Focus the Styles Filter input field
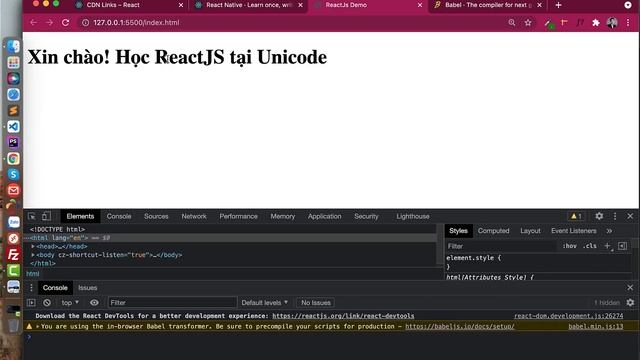640x360 pixels. (501, 246)
